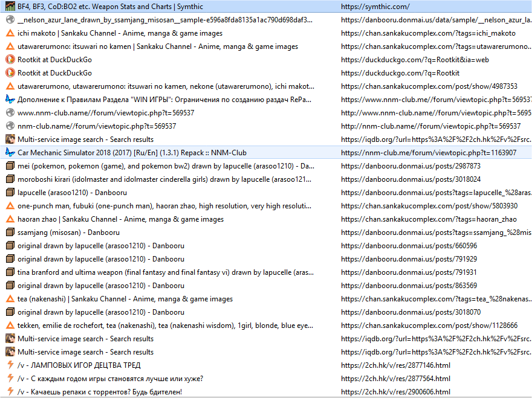Viewport: 532px width, 398px height.
Task: Select 'tea (nakenashi) | Sankaku Channel' title
Action: point(125,299)
